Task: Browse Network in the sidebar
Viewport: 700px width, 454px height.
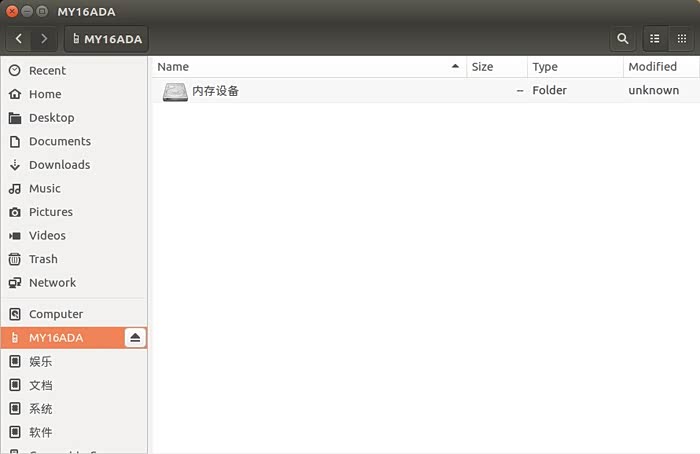Action: click(x=74, y=283)
